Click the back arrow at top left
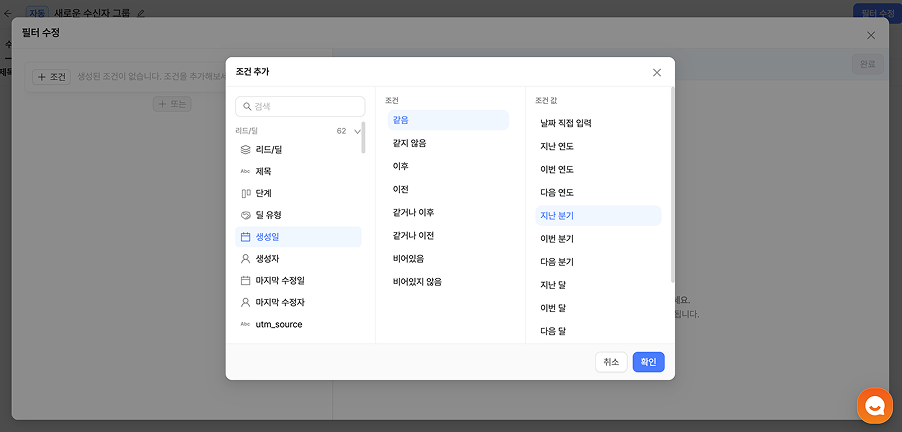 (x=7, y=13)
